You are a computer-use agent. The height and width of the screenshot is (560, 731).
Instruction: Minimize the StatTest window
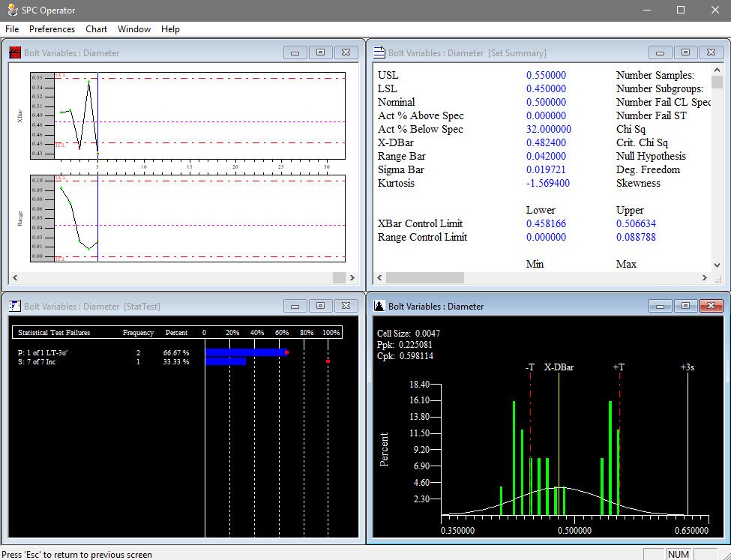point(295,306)
